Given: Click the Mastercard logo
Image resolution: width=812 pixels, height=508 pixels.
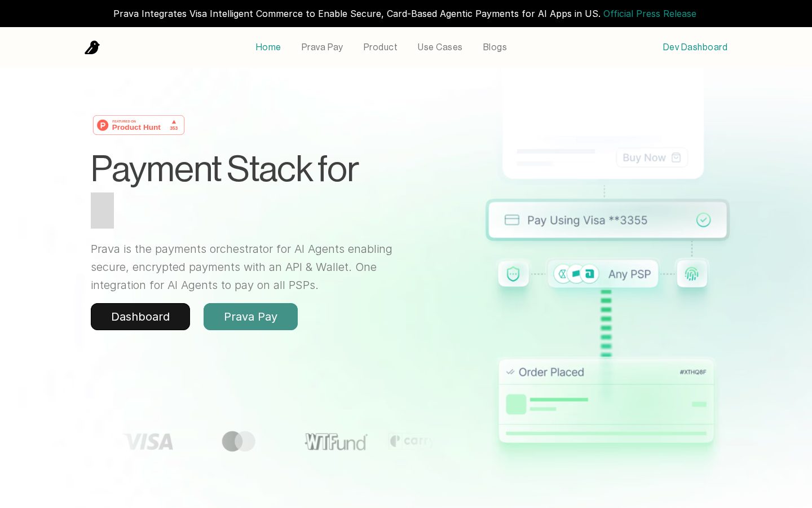Looking at the screenshot, I should 239,441.
